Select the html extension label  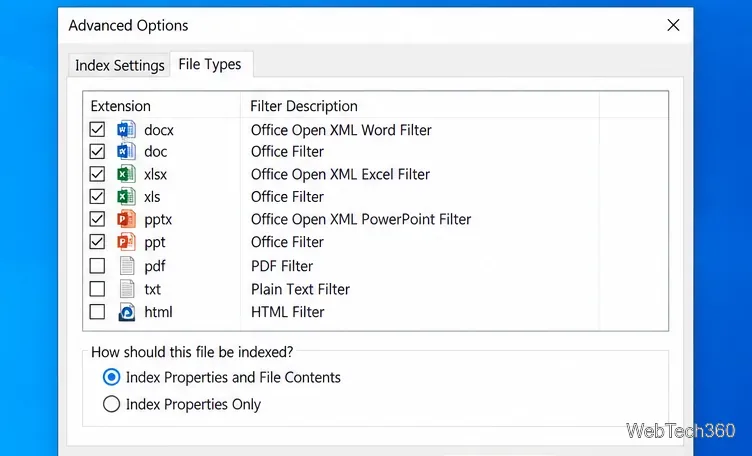coord(158,312)
